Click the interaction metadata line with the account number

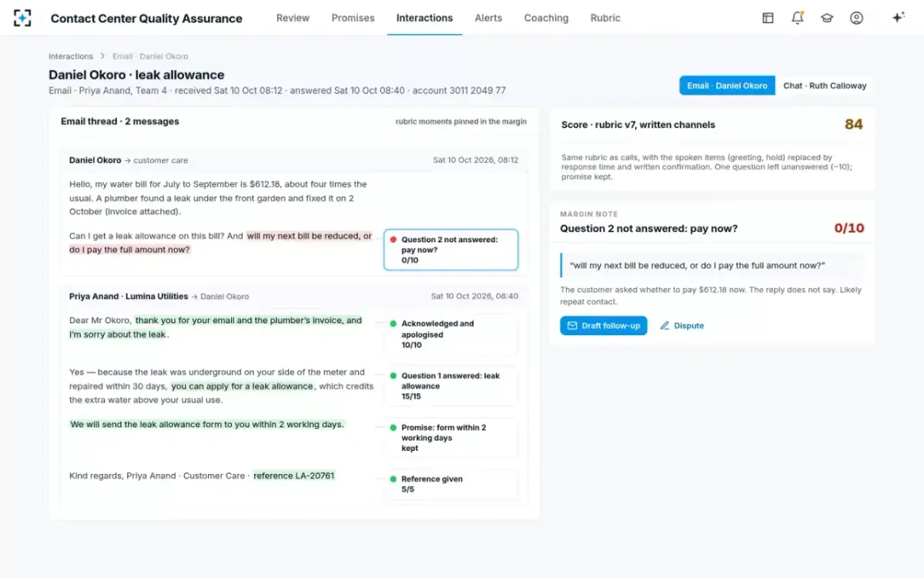click(x=277, y=90)
